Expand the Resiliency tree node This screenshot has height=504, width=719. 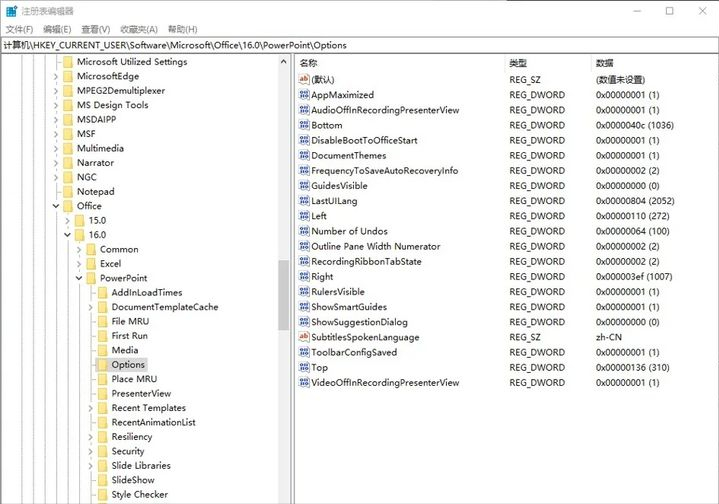point(90,437)
